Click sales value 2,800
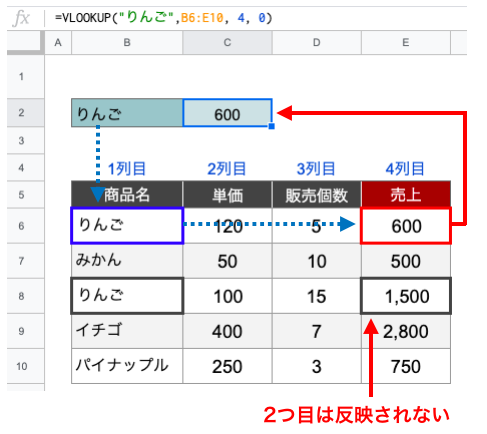487x434 pixels. (x=406, y=331)
